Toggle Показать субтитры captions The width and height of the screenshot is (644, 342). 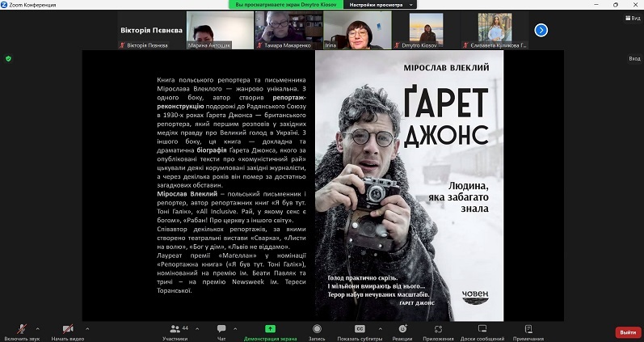(360, 332)
